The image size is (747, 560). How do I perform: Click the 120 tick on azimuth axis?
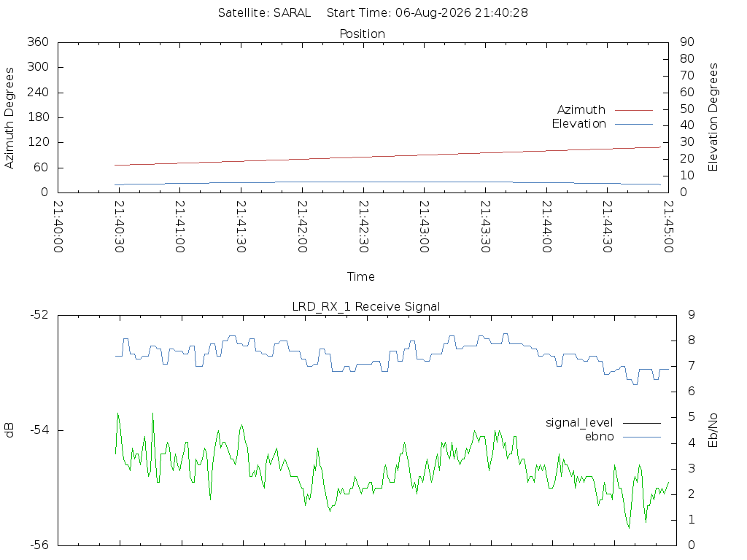click(38, 142)
